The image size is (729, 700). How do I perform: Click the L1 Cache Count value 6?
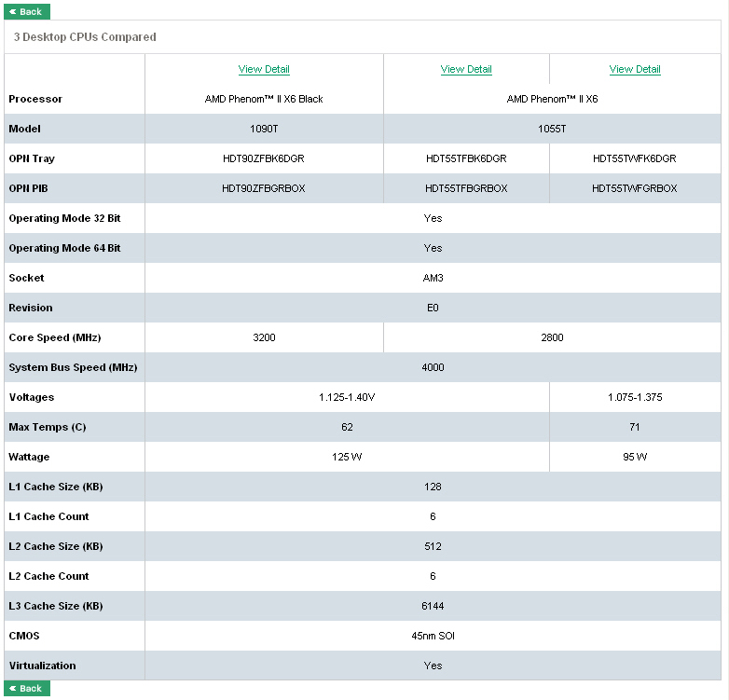(x=433, y=516)
